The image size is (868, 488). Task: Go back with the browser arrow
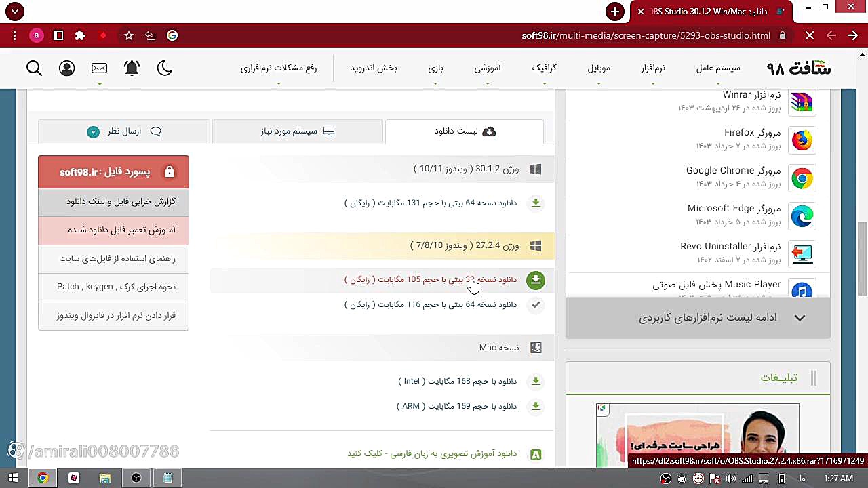[853, 35]
